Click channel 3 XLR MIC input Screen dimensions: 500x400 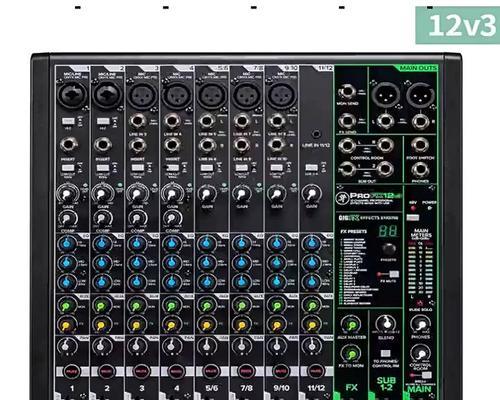tap(142, 95)
